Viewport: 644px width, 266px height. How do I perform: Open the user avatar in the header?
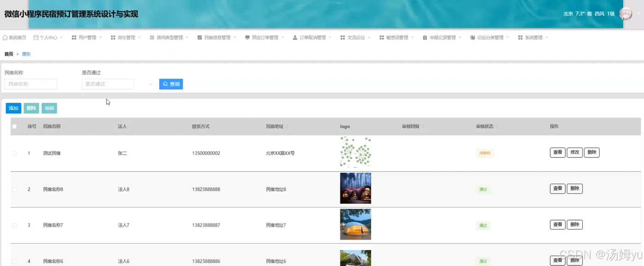point(626,14)
